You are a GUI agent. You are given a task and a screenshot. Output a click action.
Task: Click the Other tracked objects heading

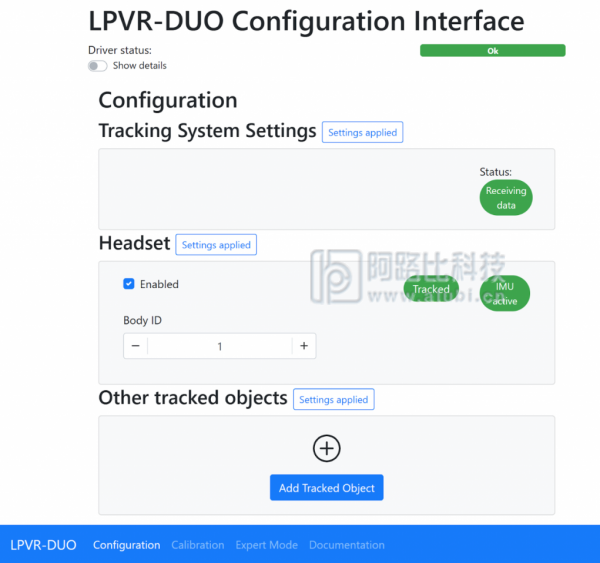[x=193, y=398]
